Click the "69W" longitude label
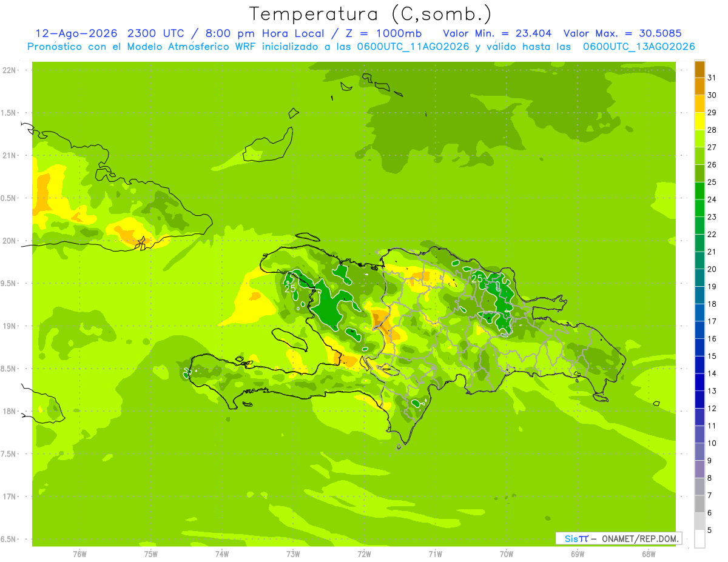 tap(578, 554)
